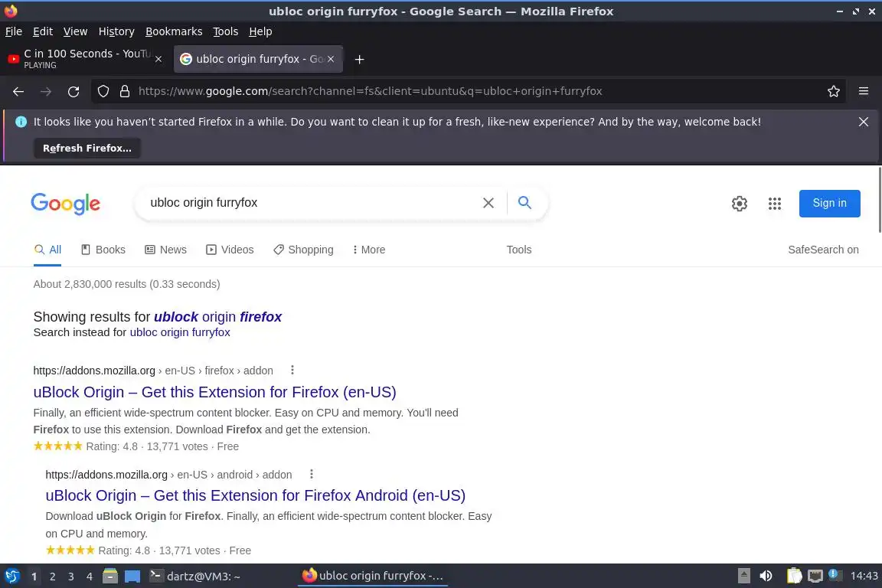The height and width of the screenshot is (588, 882).
Task: Search instead for ubloc origin furryfox
Action: tap(180, 332)
